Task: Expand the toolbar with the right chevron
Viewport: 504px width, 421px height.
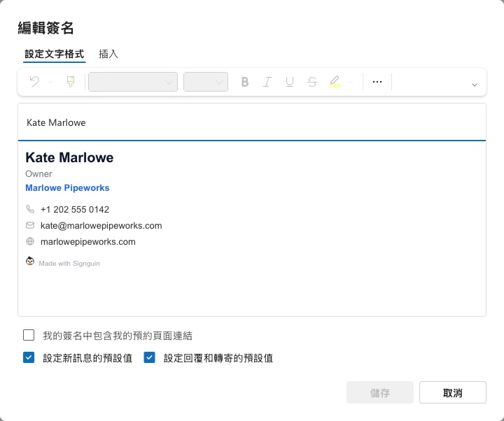Action: (475, 85)
